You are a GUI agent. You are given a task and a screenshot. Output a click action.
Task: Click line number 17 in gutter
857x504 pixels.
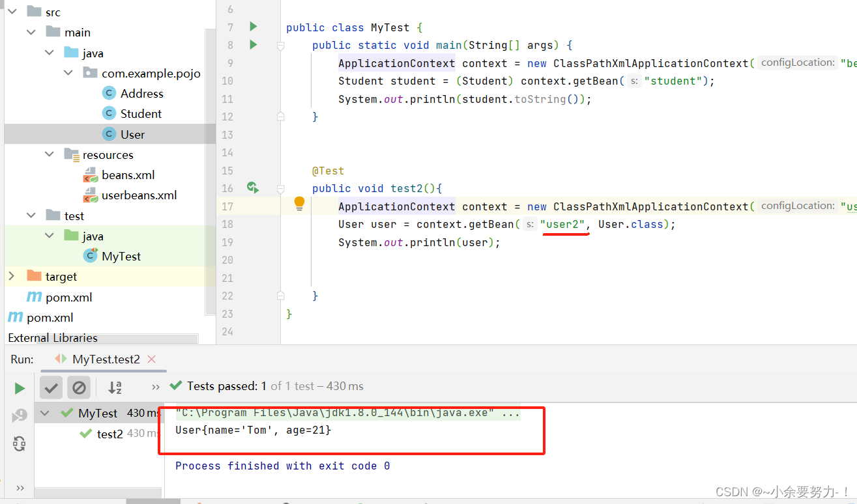[x=227, y=206]
